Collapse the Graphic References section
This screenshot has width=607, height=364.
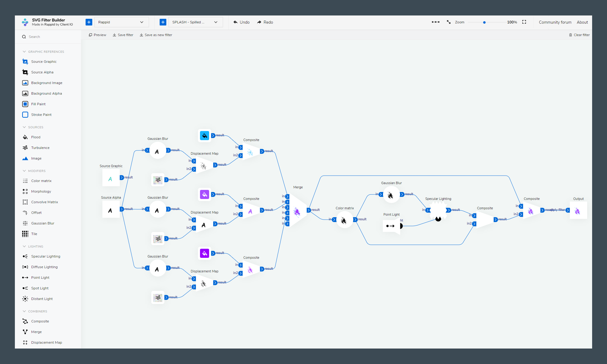coord(24,52)
